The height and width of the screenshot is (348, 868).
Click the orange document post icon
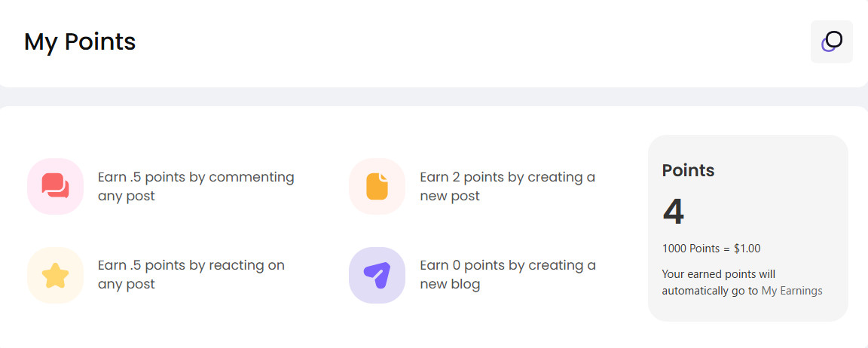pos(377,187)
